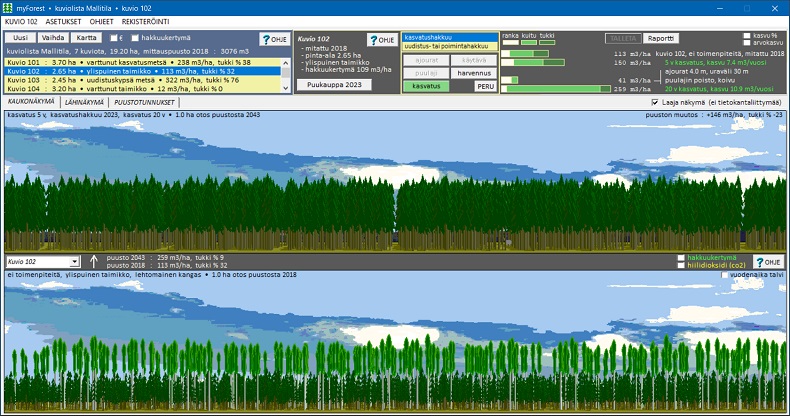Open OHJE help in Kuvio 102 info panel
The width and height of the screenshot is (790, 416).
click(381, 40)
